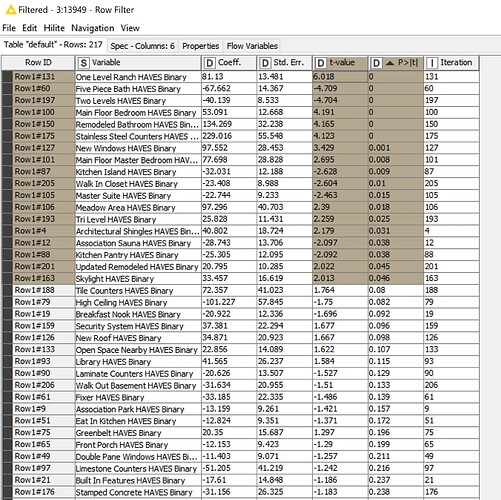Viewport: 501px width, 500px height.
Task: Click the KNIME warning triangle icon in title bar
Action: point(11,10)
